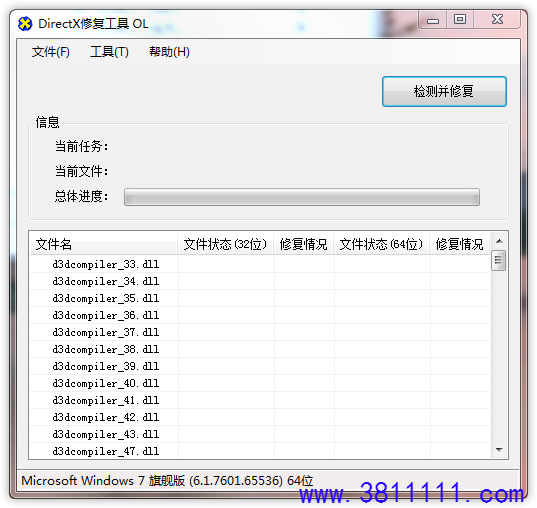Click the DirectX repair tool title icon

[25, 24]
